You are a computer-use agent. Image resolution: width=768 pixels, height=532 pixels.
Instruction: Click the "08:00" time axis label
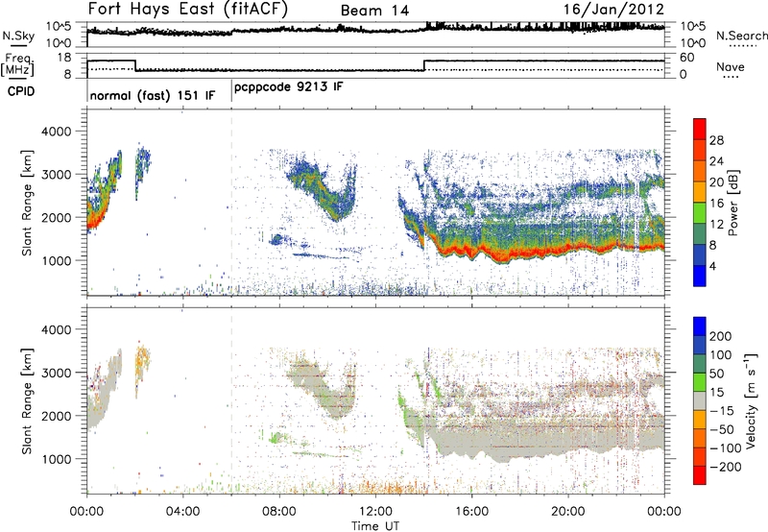(279, 512)
